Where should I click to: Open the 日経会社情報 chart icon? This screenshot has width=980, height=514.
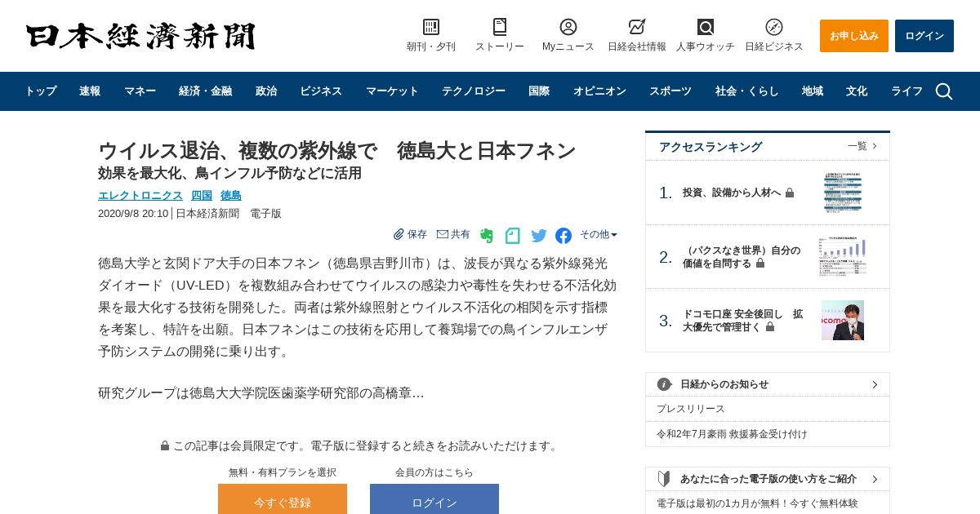637,27
